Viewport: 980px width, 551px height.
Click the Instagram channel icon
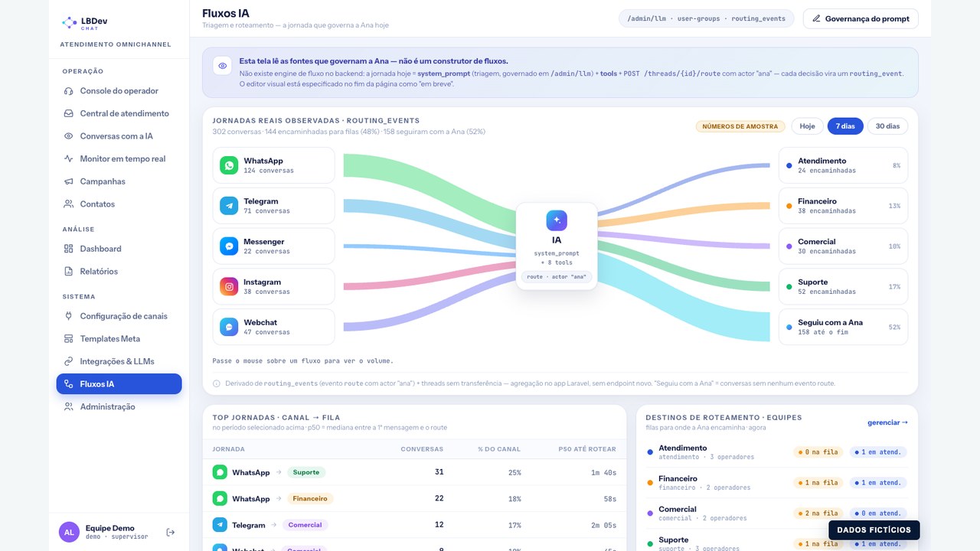[x=229, y=286]
